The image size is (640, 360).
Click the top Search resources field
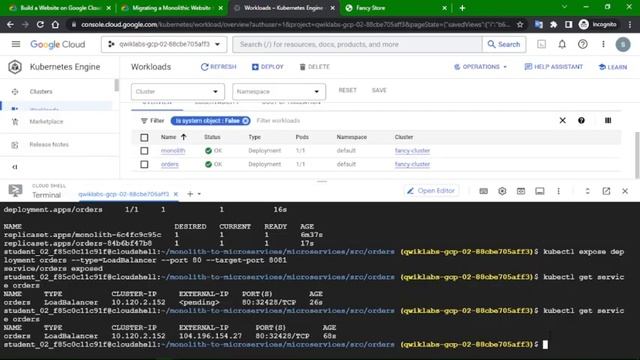pos(357,44)
